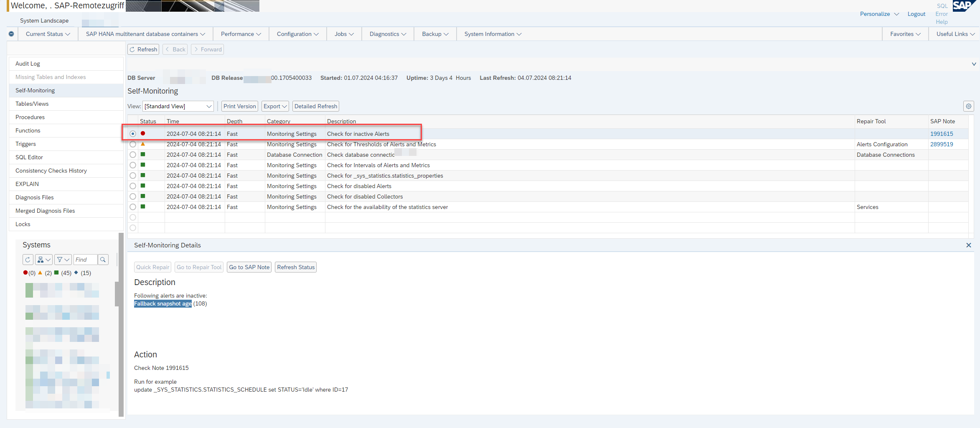
Task: Open the table settings gear icon
Action: [968, 106]
